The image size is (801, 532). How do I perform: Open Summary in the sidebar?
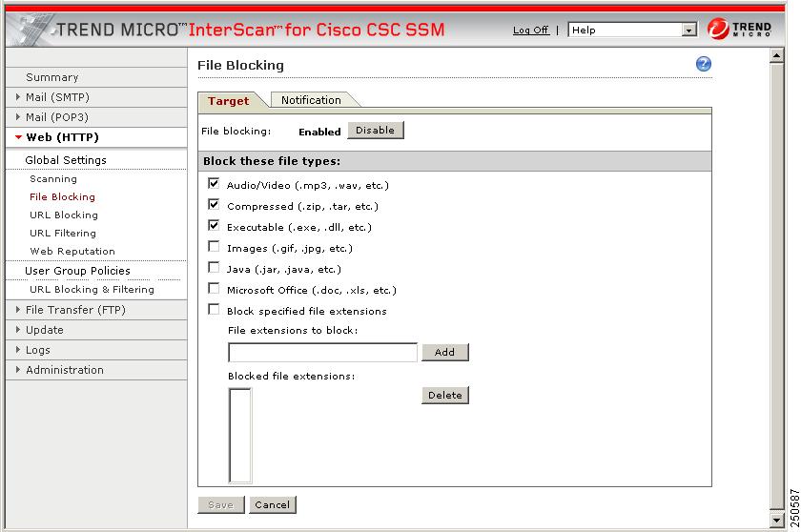pyautogui.click(x=52, y=77)
